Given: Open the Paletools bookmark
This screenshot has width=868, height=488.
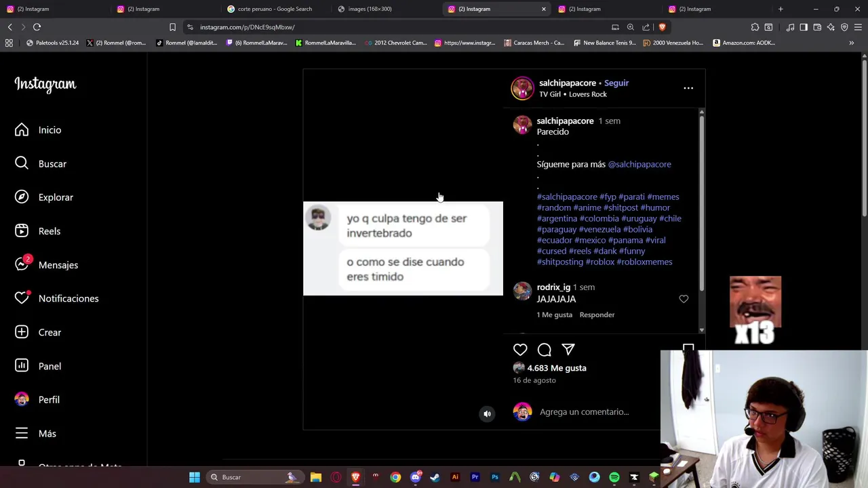Looking at the screenshot, I should pos(52,43).
